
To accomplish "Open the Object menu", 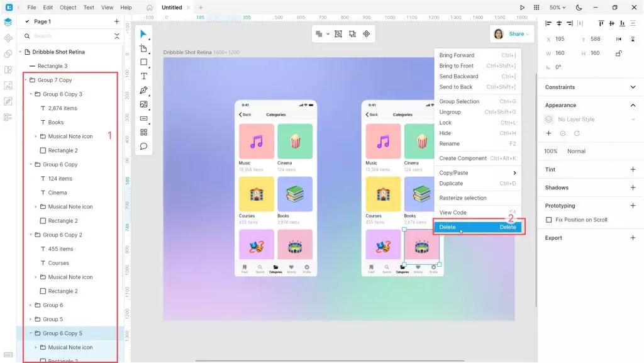I will pyautogui.click(x=68, y=8).
